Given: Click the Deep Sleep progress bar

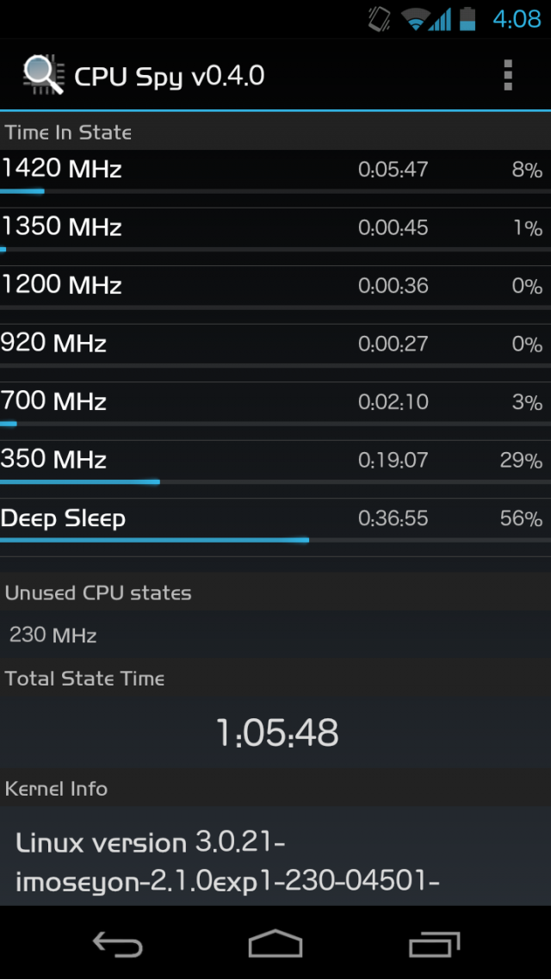Looking at the screenshot, I should 275,540.
